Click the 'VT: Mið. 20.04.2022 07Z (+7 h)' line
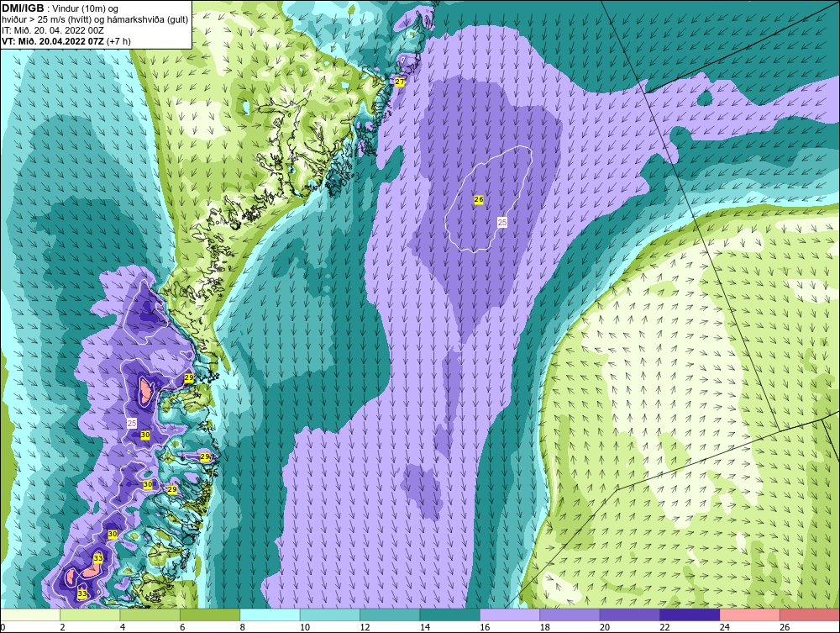 click(x=66, y=41)
